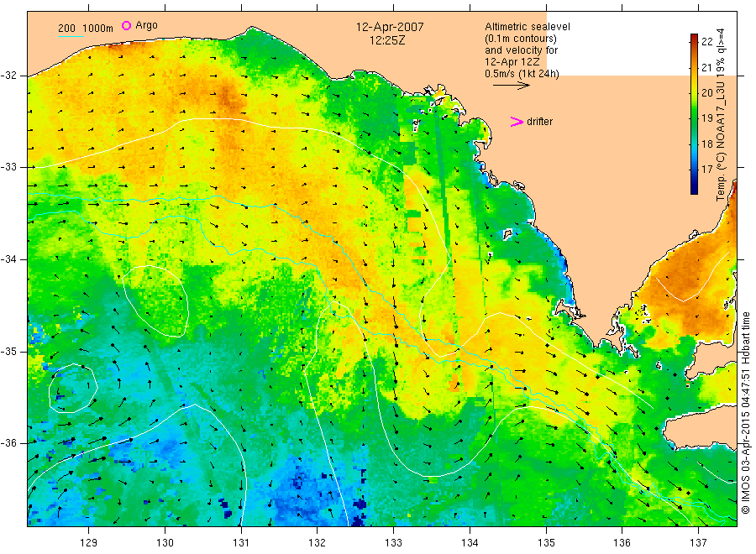
Task: Click the longitude axis label 133
Action: [393, 543]
